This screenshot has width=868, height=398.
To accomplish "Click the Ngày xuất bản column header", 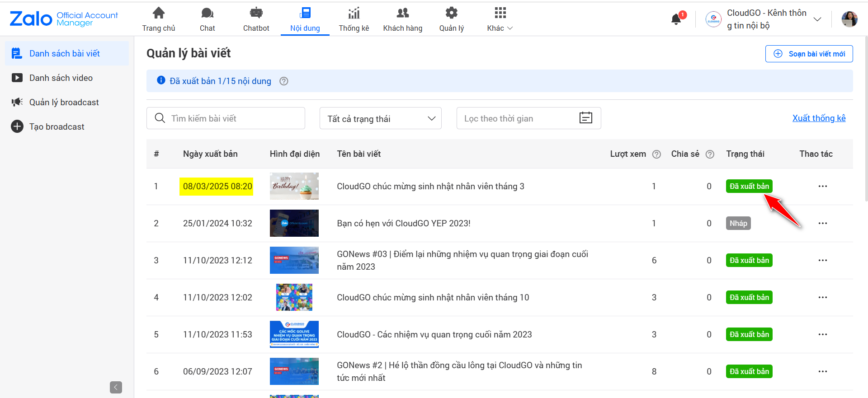I will pyautogui.click(x=210, y=154).
